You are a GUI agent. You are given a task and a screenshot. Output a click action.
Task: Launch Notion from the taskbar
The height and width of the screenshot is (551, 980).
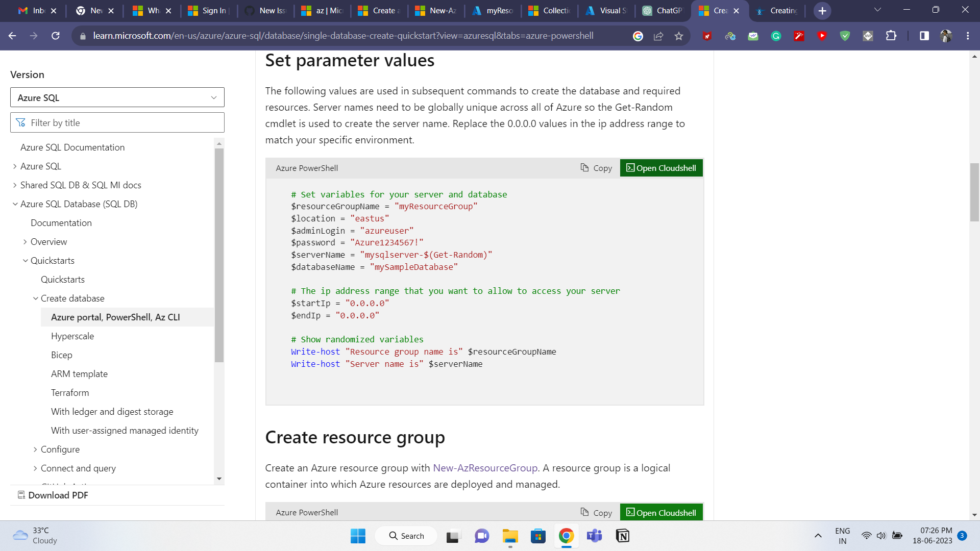tap(622, 536)
